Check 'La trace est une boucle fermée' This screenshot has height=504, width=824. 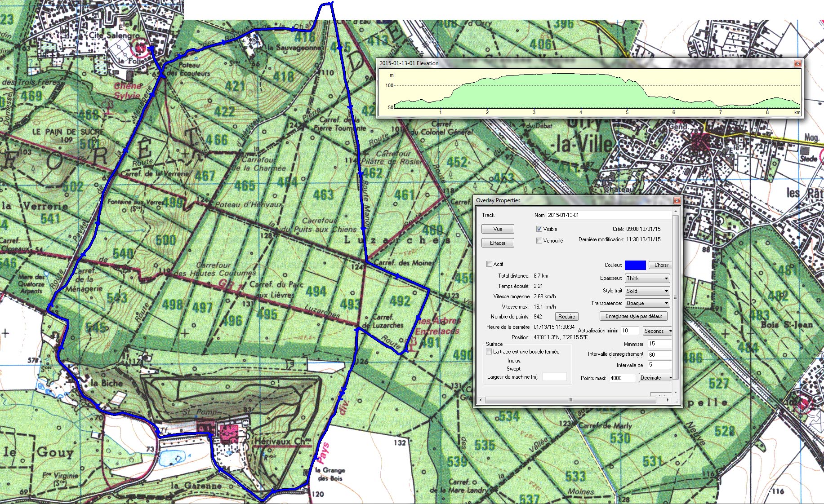tap(489, 352)
